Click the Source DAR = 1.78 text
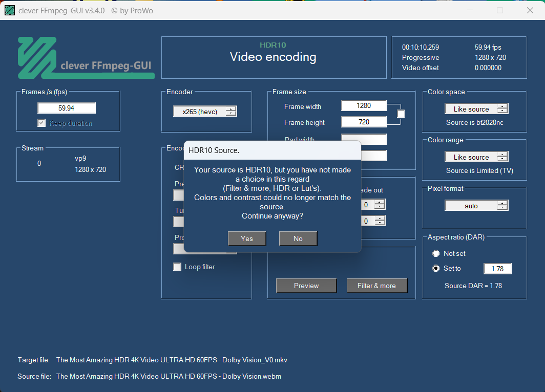This screenshot has height=392, width=545. [x=473, y=286]
